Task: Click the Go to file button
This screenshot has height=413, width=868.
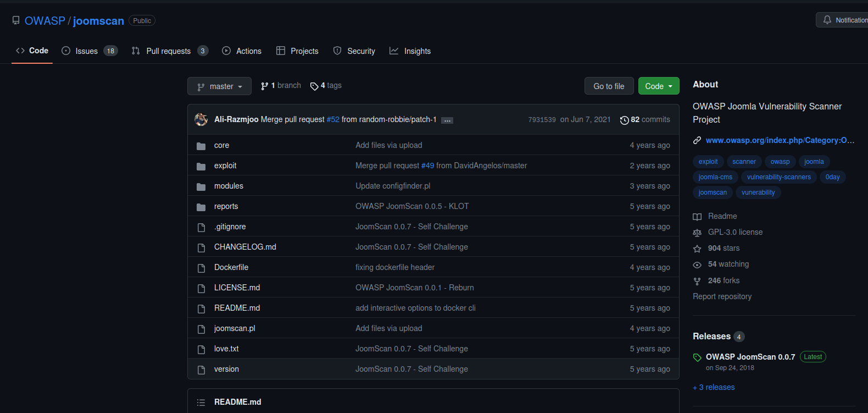Action: click(x=609, y=86)
